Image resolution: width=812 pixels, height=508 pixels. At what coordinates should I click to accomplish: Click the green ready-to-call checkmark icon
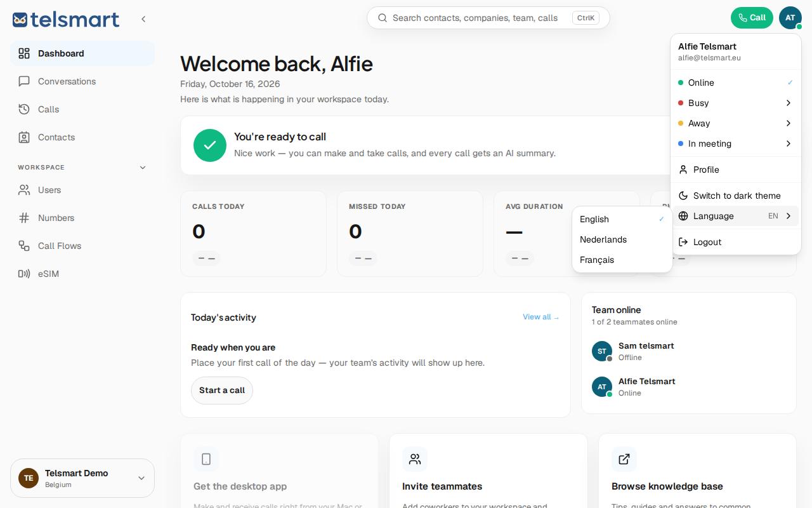[210, 145]
